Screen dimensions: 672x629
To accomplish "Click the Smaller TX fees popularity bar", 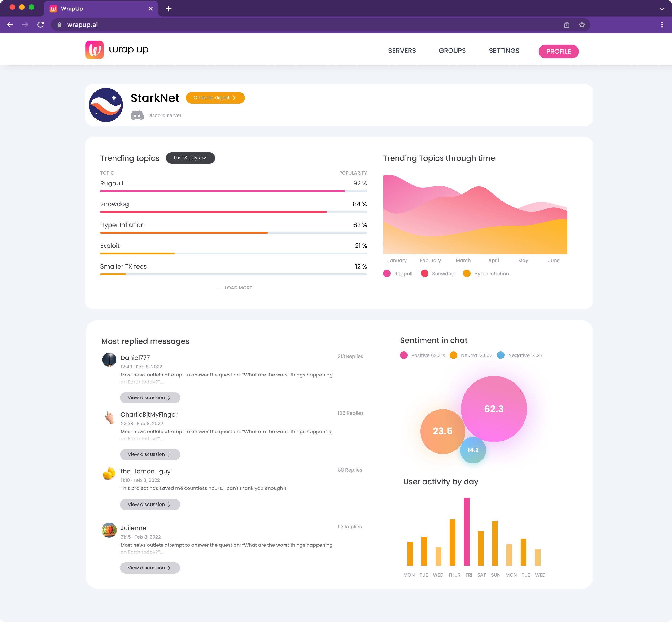I will tap(233, 274).
